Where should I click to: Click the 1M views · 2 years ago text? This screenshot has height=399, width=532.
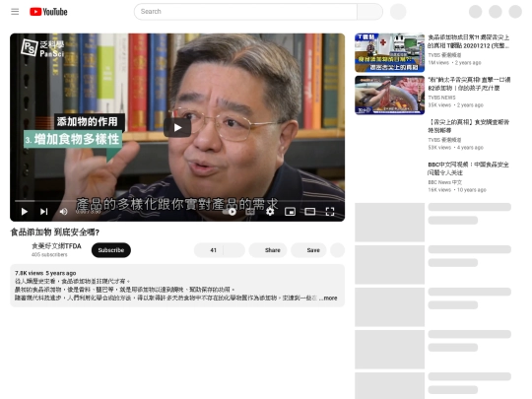454,63
